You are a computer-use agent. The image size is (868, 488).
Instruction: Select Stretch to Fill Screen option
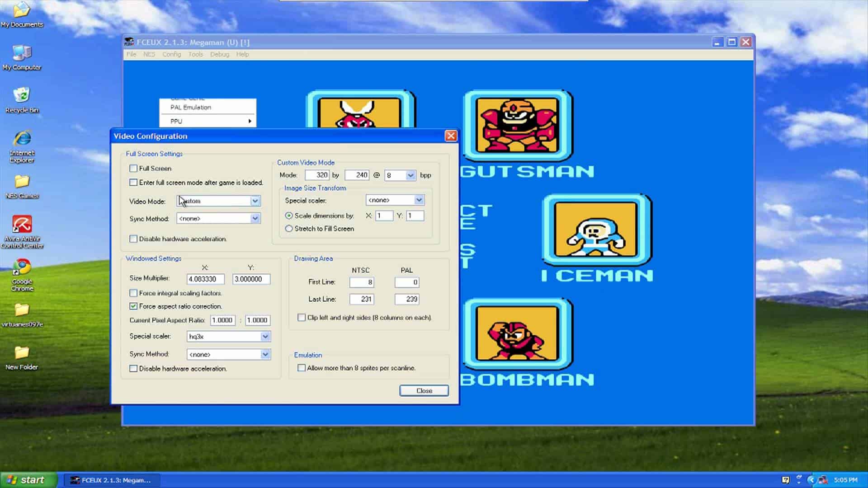pyautogui.click(x=289, y=229)
